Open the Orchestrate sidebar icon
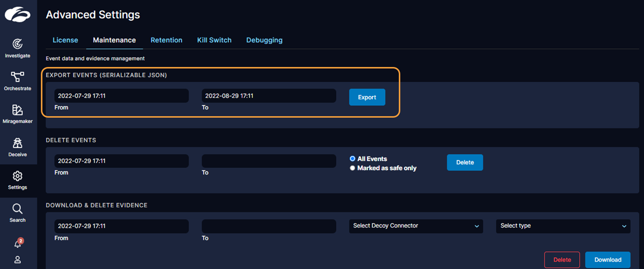Screen dimensions: 644x269 coord(18,77)
